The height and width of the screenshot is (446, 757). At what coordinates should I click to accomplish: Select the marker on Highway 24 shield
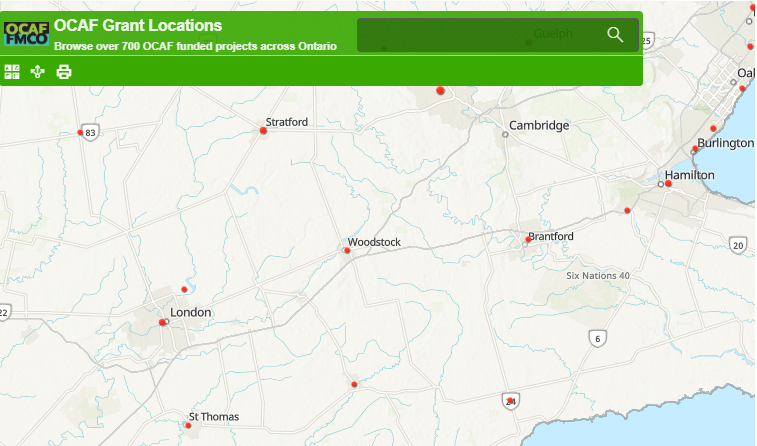pyautogui.click(x=510, y=400)
